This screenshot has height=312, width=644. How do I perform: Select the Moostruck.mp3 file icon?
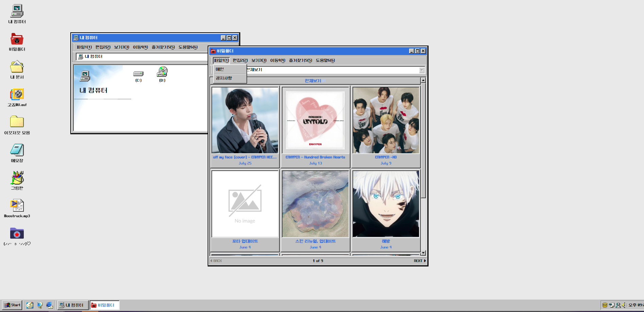pos(17,208)
